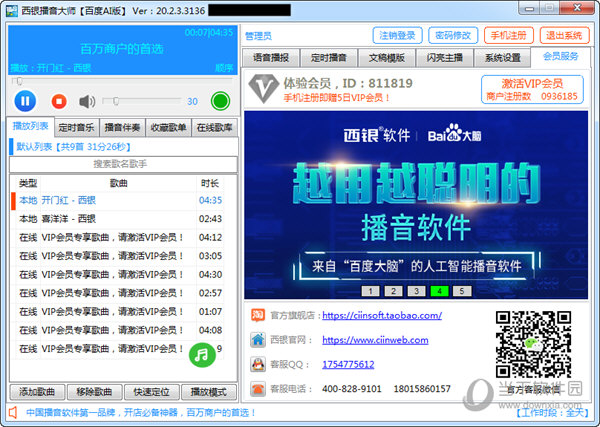Click the home icon beside 西银官网
The width and height of the screenshot is (600, 427).
(258, 340)
